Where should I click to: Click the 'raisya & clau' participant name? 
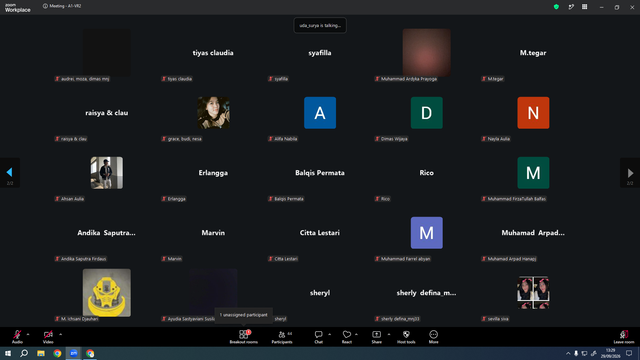pos(107,113)
